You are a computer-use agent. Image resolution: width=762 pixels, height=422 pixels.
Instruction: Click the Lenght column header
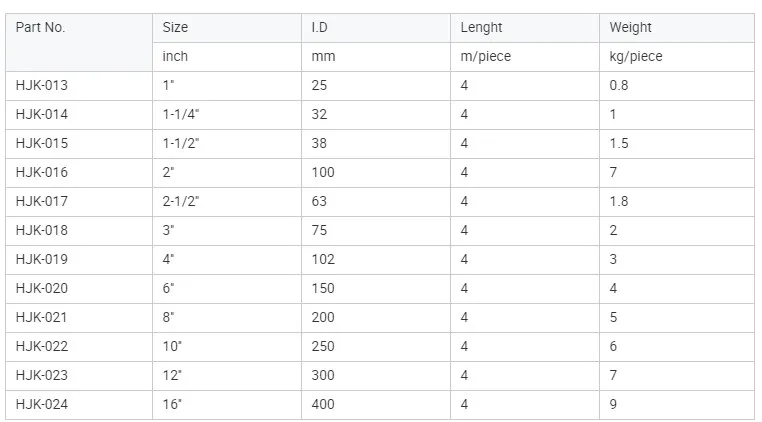[x=481, y=28]
